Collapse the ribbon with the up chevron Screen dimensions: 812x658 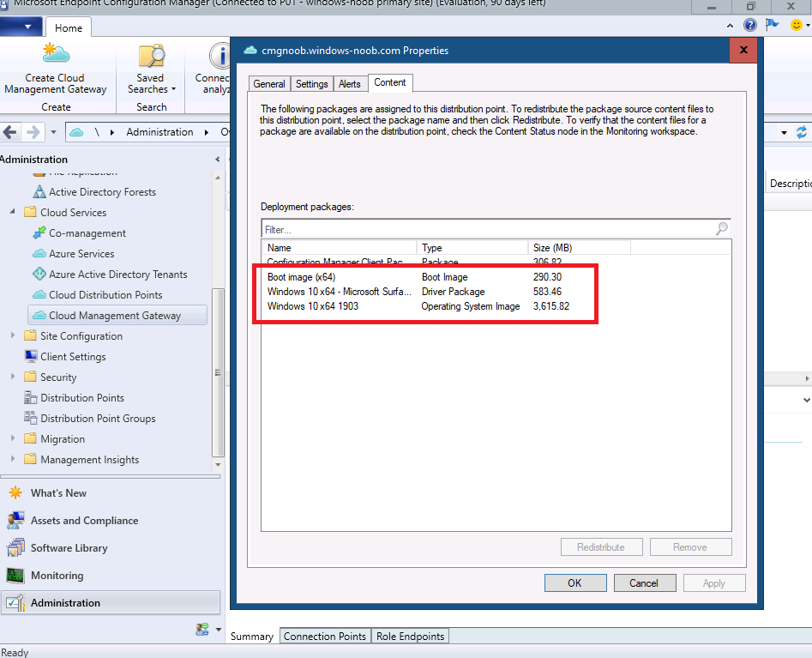click(731, 25)
